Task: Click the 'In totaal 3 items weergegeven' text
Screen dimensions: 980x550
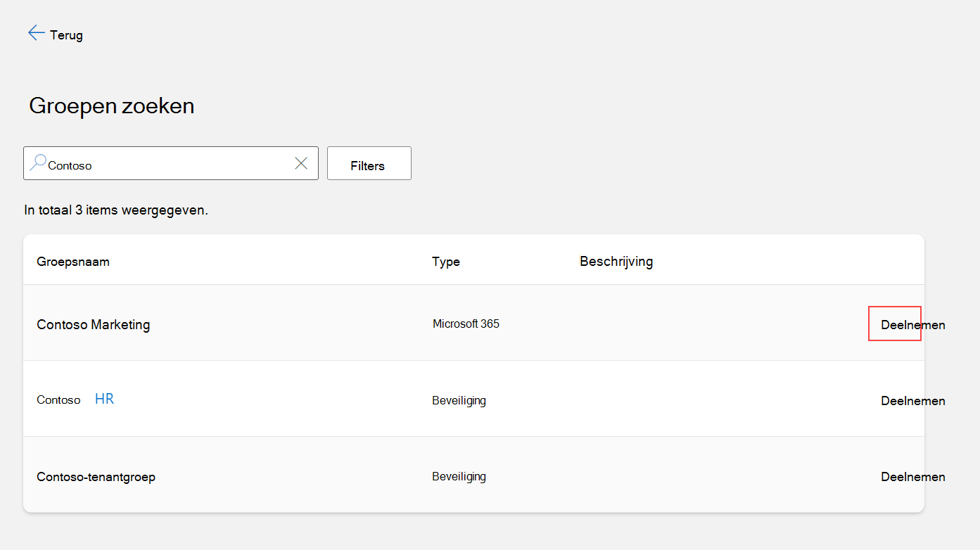Action: point(116,210)
